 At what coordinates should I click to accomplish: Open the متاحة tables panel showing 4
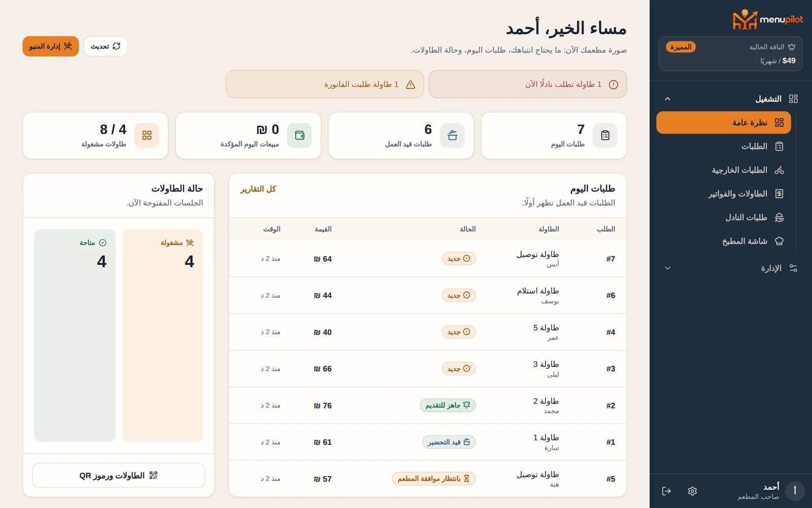[75, 335]
